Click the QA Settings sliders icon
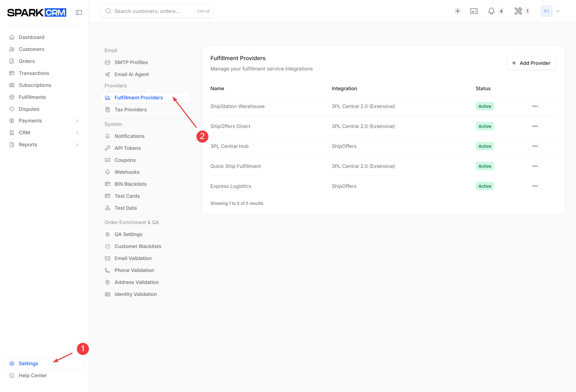The height and width of the screenshot is (392, 576). [108, 234]
